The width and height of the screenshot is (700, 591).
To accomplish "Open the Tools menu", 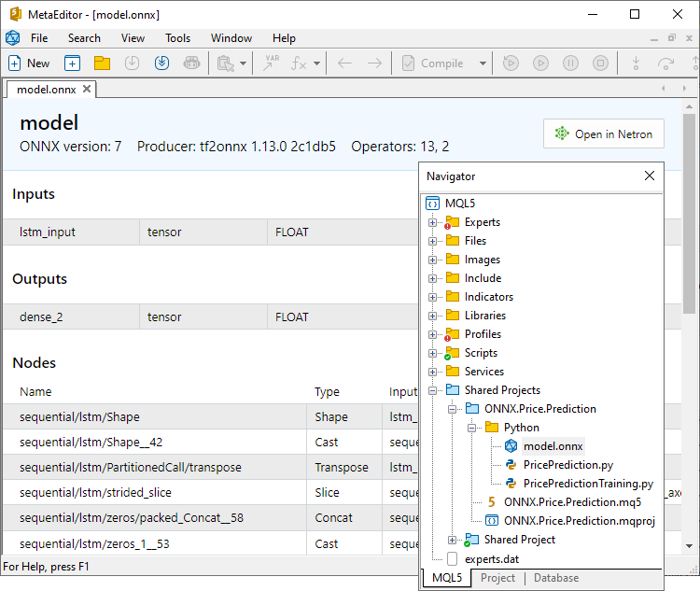I will (x=177, y=38).
